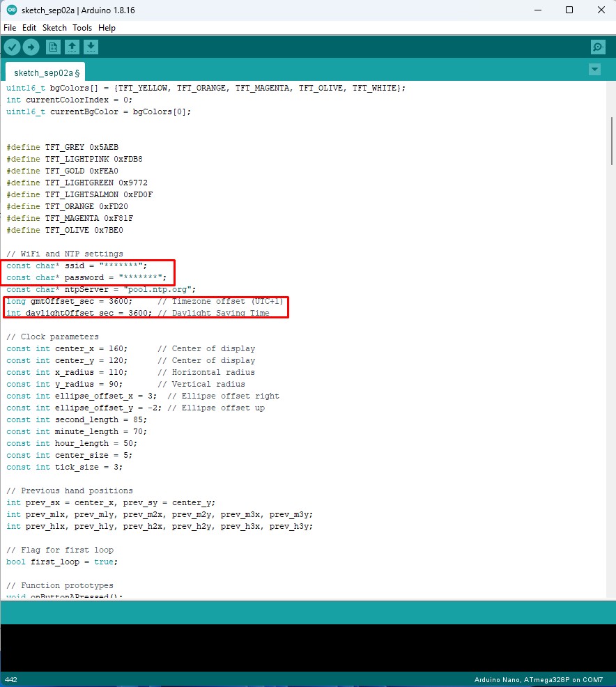Screen dimensions: 616x687
Task: Open the Serial Monitor icon
Action: click(597, 47)
